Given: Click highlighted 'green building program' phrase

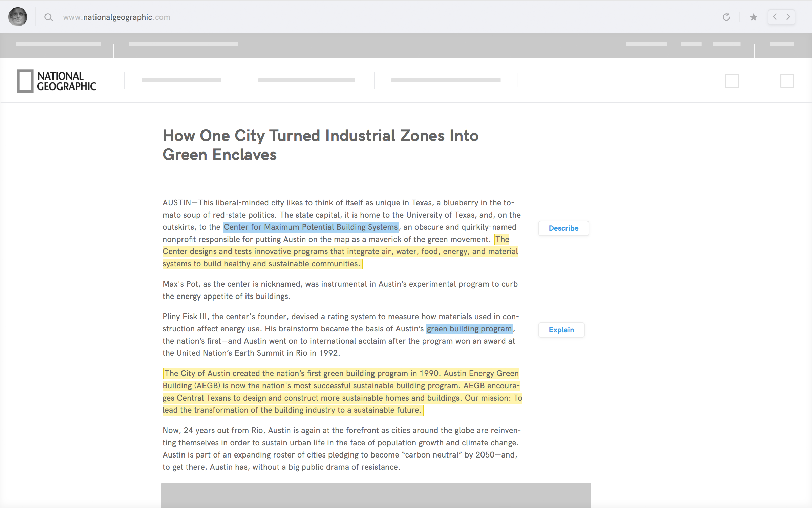Looking at the screenshot, I should 469,329.
